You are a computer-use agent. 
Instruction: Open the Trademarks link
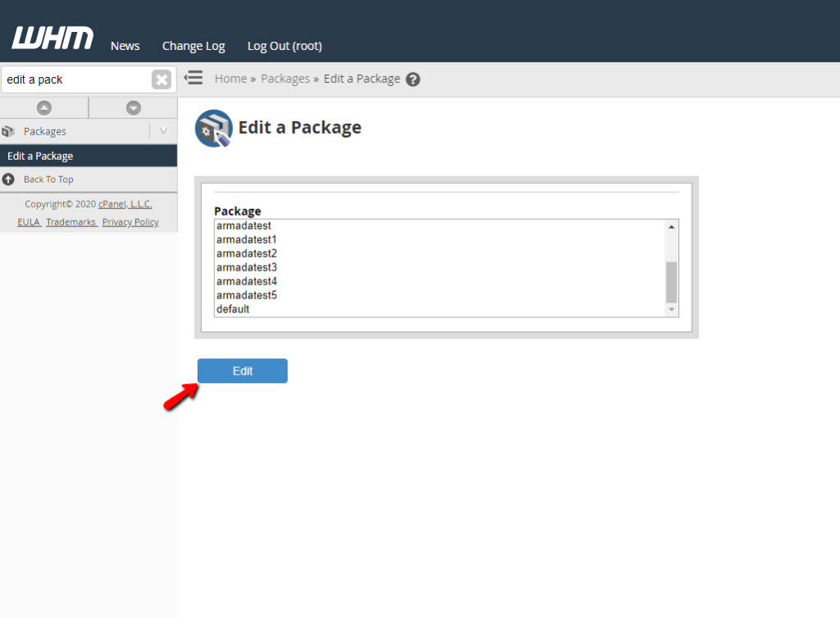[x=71, y=222]
